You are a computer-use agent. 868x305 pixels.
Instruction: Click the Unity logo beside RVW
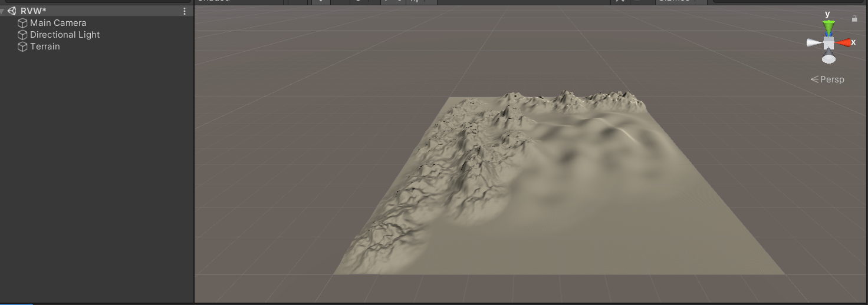tap(12, 11)
